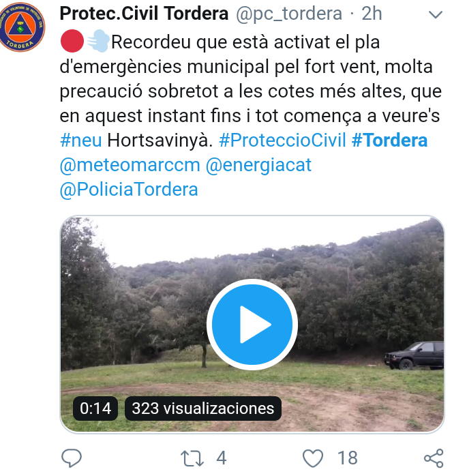Retweet this post using the arrows icon
The width and height of the screenshot is (452, 476).
(192, 458)
